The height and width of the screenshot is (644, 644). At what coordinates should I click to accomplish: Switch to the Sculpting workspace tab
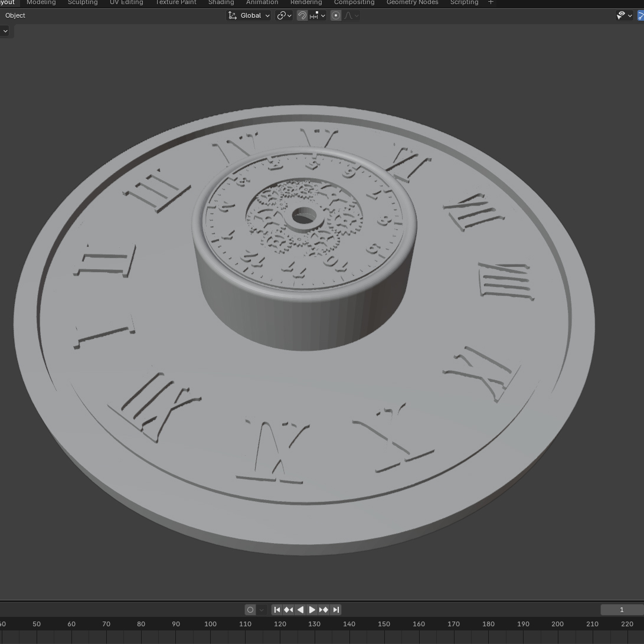click(83, 2)
